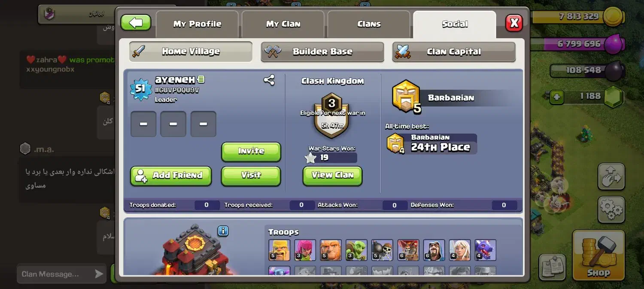644x289 pixels.
Task: Tap the Wall Breaker troop icon
Action: click(382, 250)
